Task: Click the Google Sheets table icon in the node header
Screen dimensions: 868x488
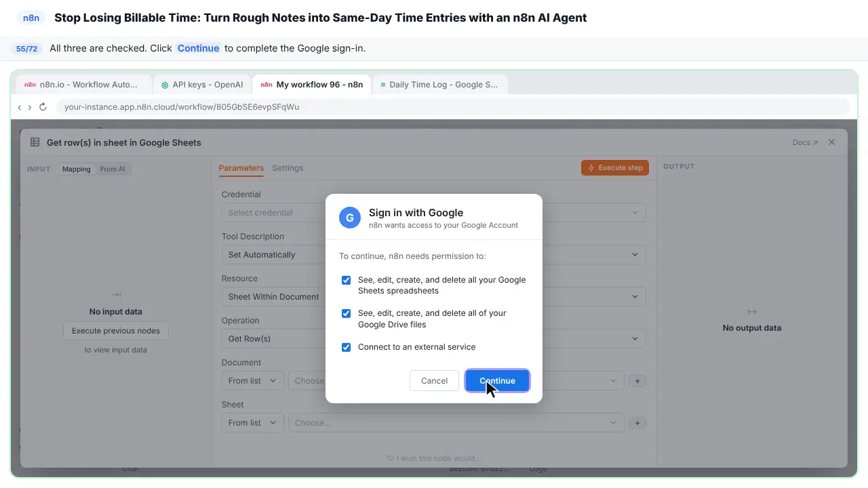Action: (35, 142)
